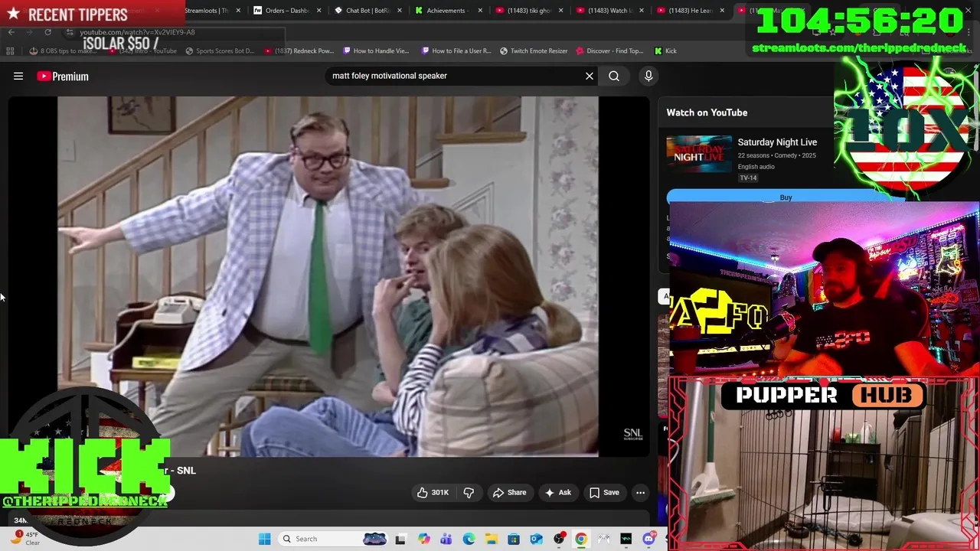Open Microsoft Teams from the taskbar
The width and height of the screenshot is (980, 551).
click(446, 539)
